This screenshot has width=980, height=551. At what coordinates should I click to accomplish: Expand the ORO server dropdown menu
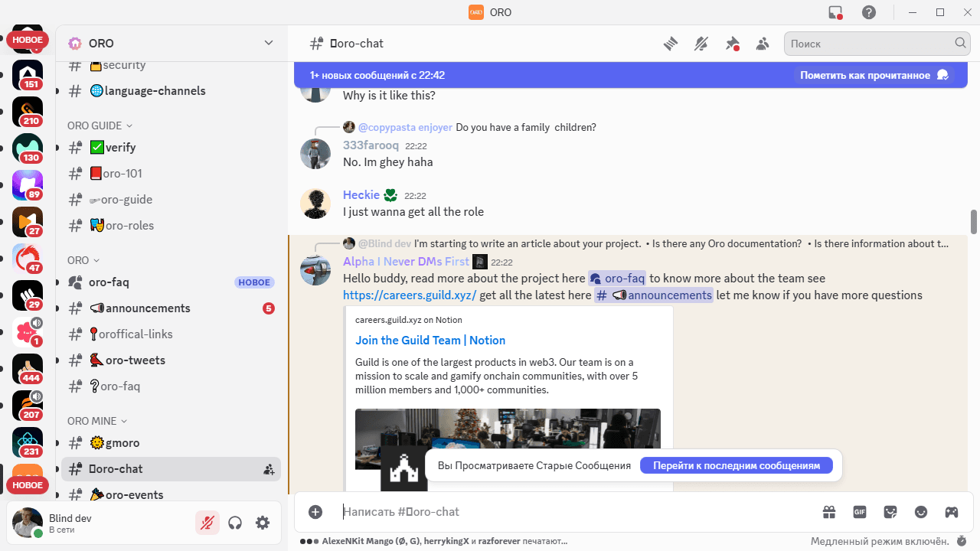tap(269, 44)
